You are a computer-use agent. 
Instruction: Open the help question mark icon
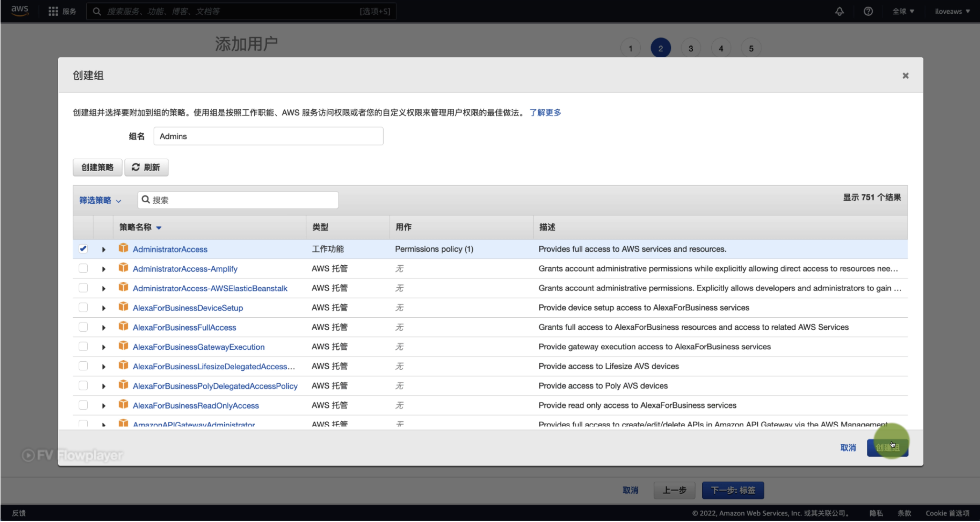(868, 11)
